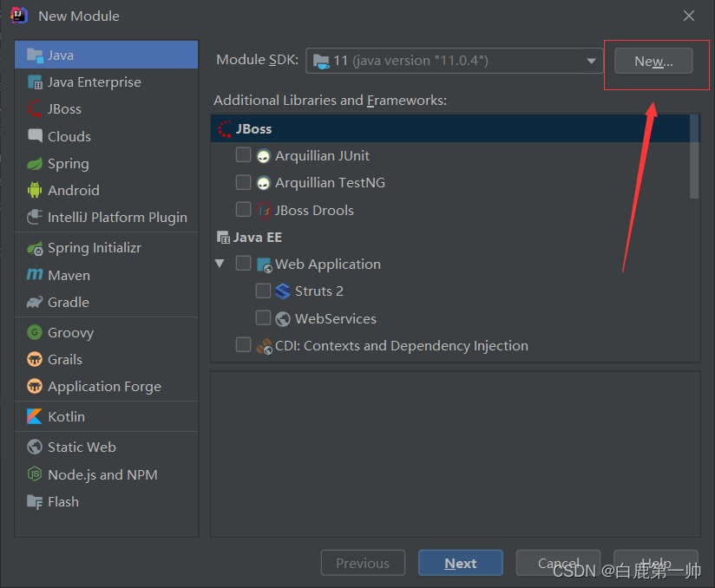Click the Web Application icon
The height and width of the screenshot is (588, 715).
(265, 265)
